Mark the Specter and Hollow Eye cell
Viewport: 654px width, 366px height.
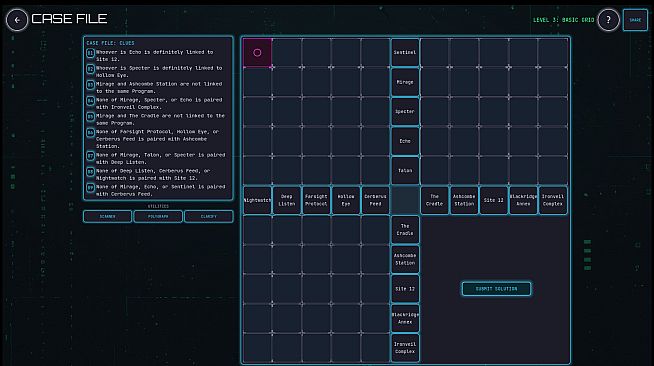pyautogui.click(x=346, y=111)
